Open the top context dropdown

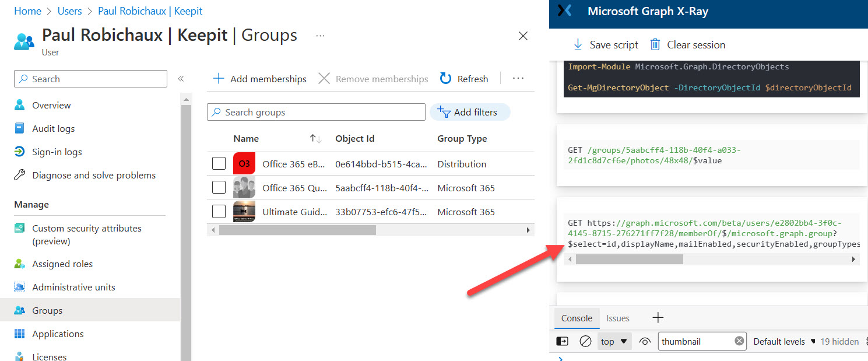(614, 342)
